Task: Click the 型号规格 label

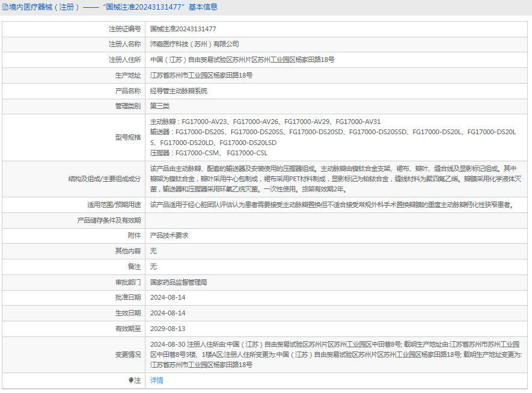Action: (x=128, y=137)
